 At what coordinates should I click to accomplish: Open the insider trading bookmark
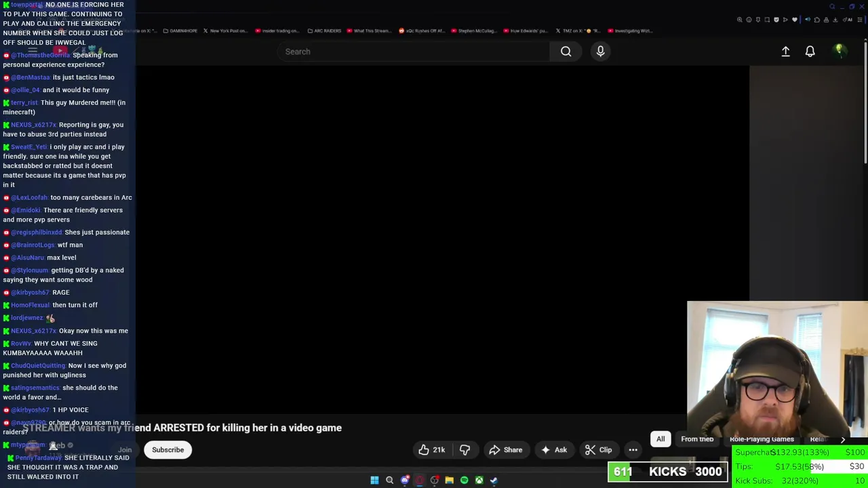[277, 30]
